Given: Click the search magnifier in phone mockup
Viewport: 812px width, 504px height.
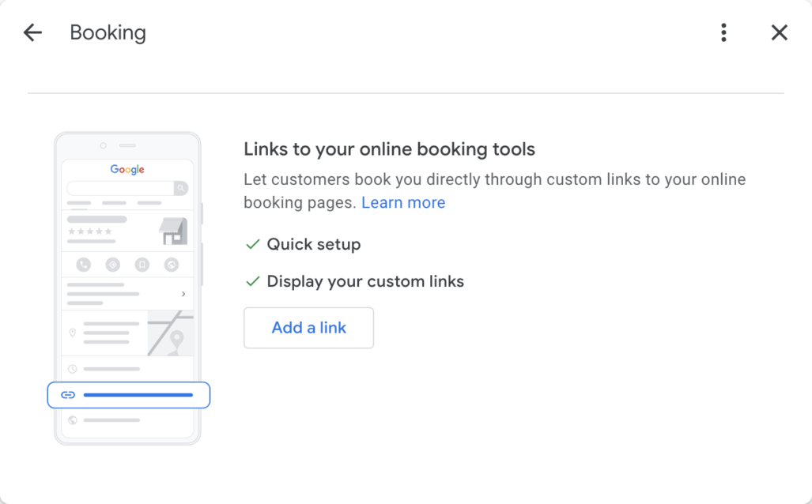Looking at the screenshot, I should 181,188.
